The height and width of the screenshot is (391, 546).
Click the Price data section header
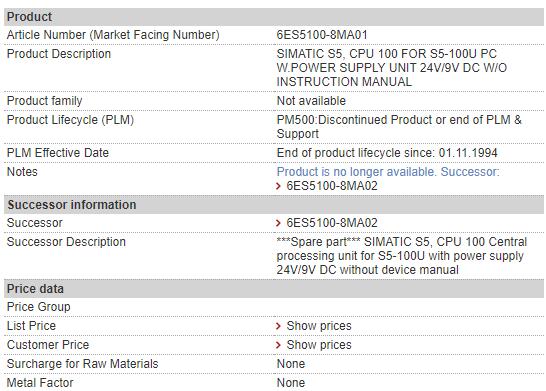pos(274,289)
